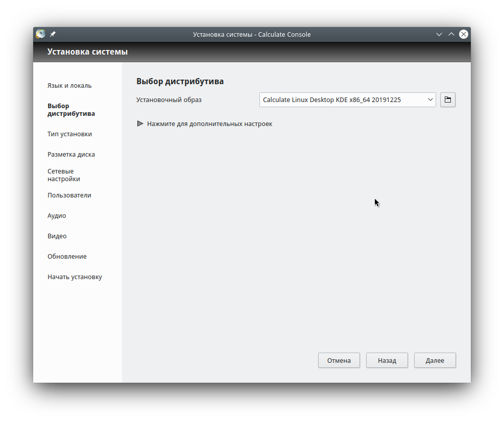Click the Назад button
The width and height of the screenshot is (504, 422).
pyautogui.click(x=387, y=360)
